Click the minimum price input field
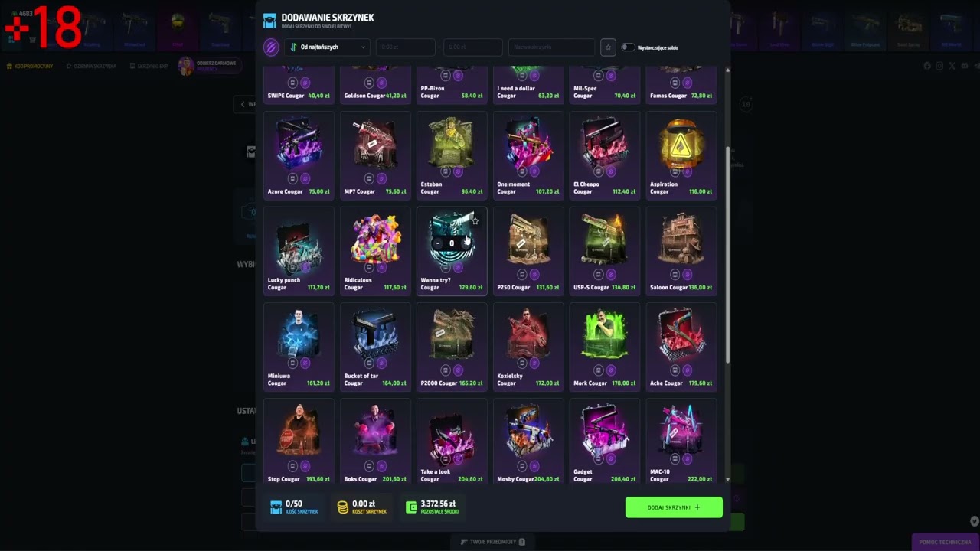 pos(405,47)
